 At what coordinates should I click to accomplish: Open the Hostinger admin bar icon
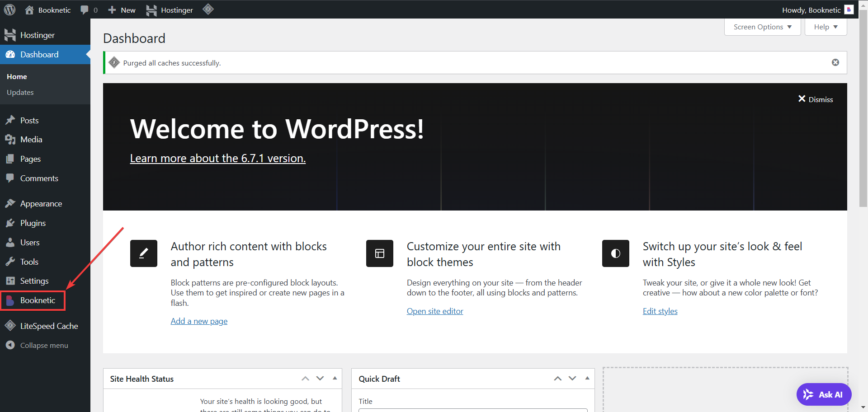[x=151, y=10]
